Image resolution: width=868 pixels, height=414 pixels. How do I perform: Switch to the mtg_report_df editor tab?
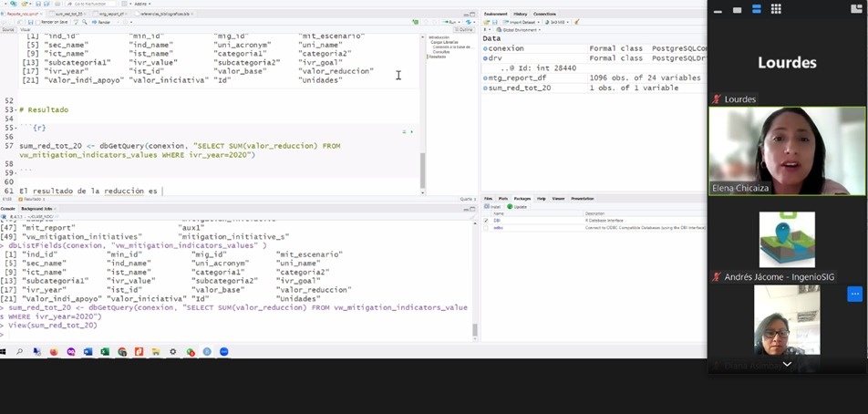point(110,14)
